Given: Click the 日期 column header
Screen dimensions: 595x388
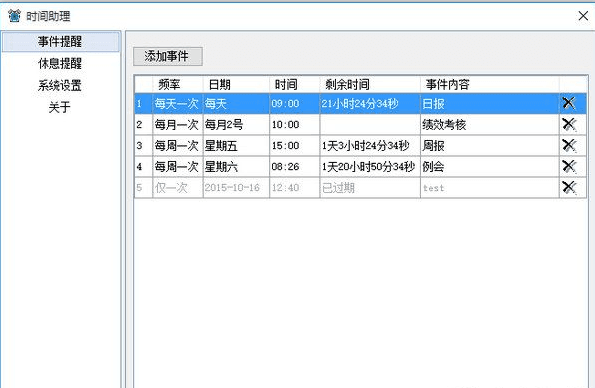Looking at the screenshot, I should pyautogui.click(x=236, y=84).
